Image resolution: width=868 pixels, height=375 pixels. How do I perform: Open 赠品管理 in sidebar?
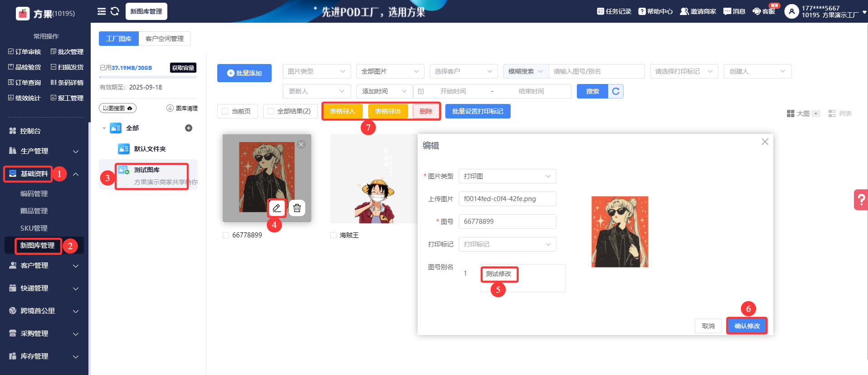click(x=34, y=211)
